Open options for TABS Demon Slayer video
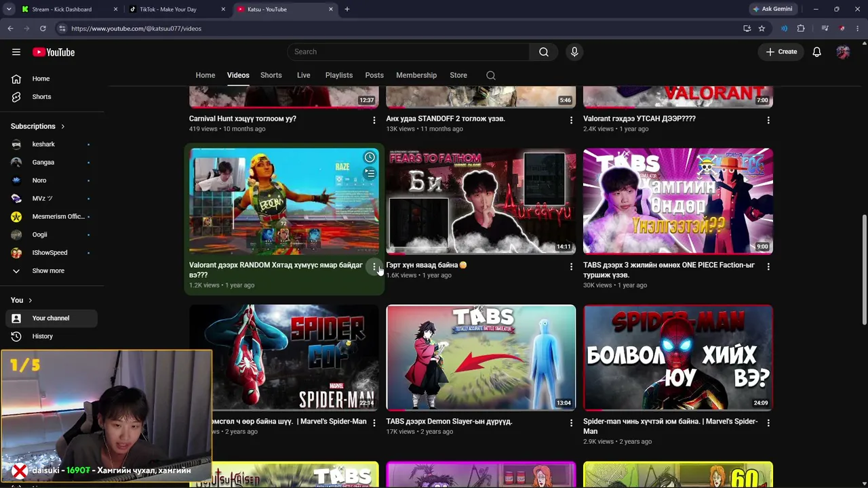The image size is (868, 488). click(x=571, y=423)
